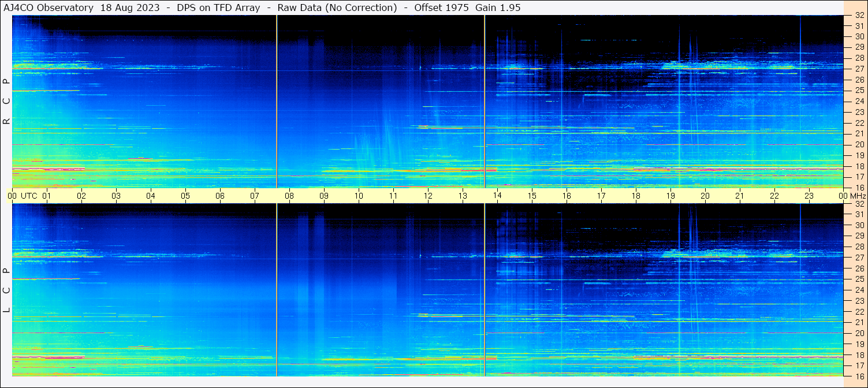This screenshot has height=388, width=868.
Task: Choose the 19 MHz tick of RCP panel
Action: (x=859, y=155)
